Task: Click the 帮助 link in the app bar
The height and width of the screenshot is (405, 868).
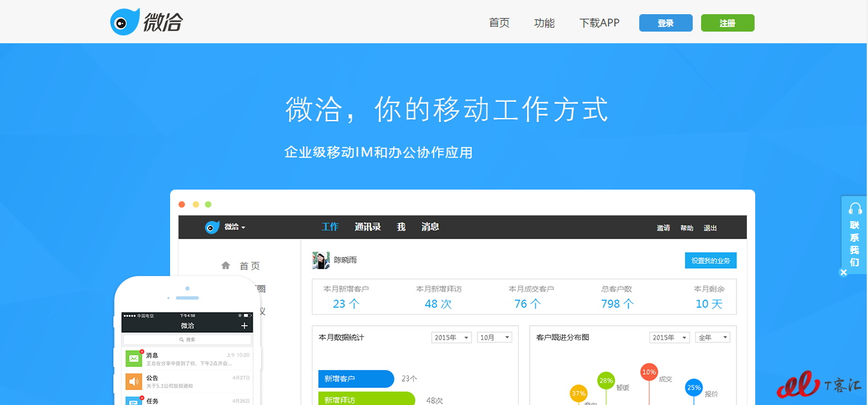Action: pyautogui.click(x=687, y=228)
